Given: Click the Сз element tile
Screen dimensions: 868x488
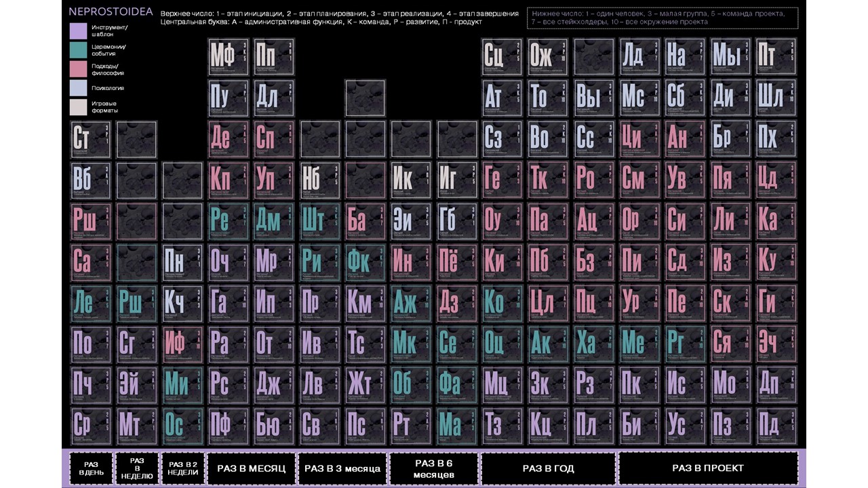Looking at the screenshot, I should [502, 139].
